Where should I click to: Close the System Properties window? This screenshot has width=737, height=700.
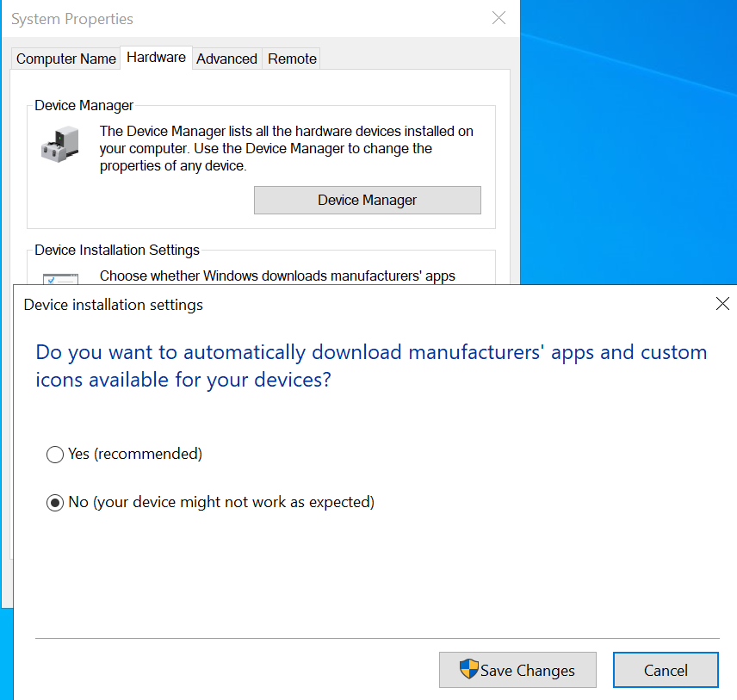tap(499, 18)
